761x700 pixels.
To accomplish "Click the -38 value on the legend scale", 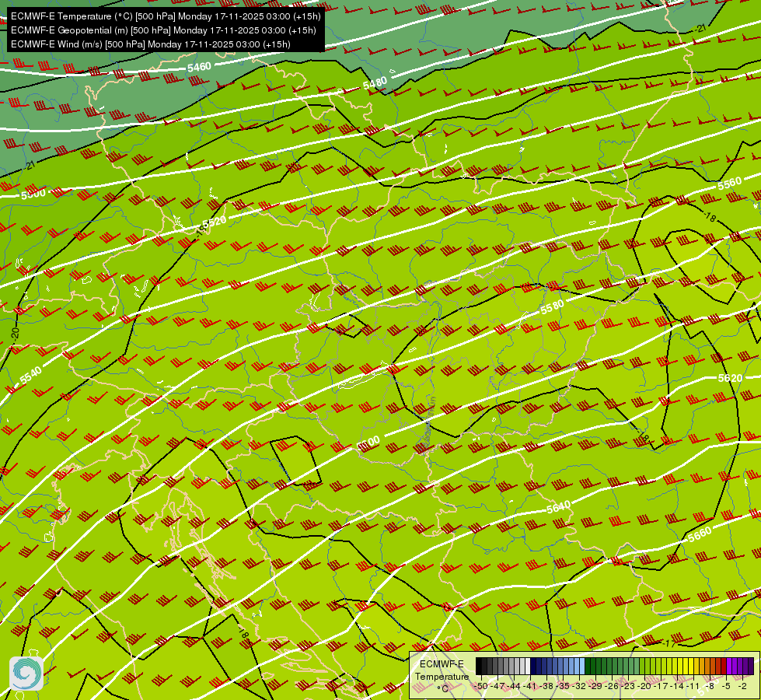I will point(546,686).
